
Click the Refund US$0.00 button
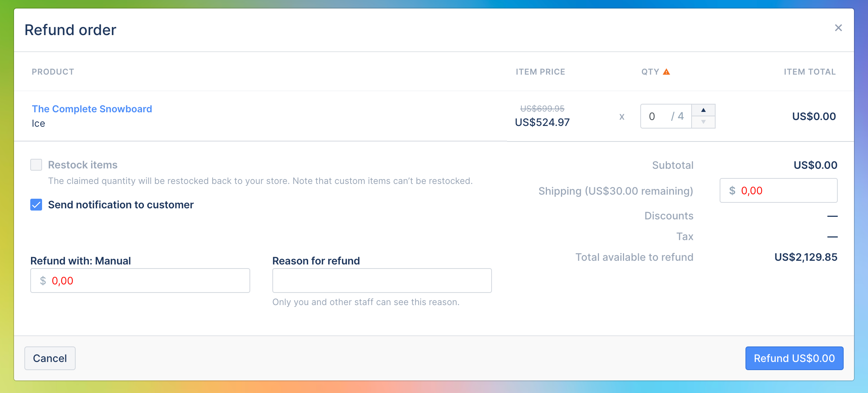coord(794,358)
